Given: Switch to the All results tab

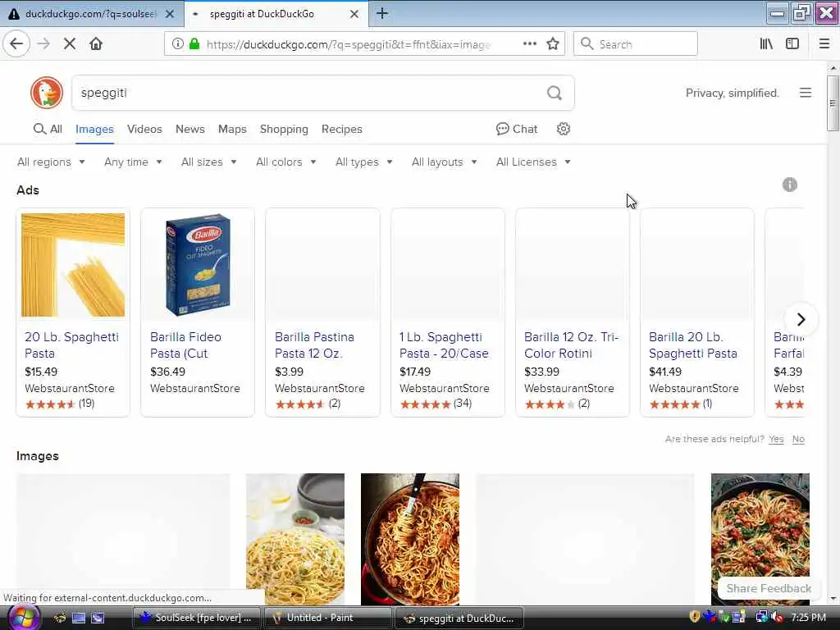Looking at the screenshot, I should click(x=48, y=129).
